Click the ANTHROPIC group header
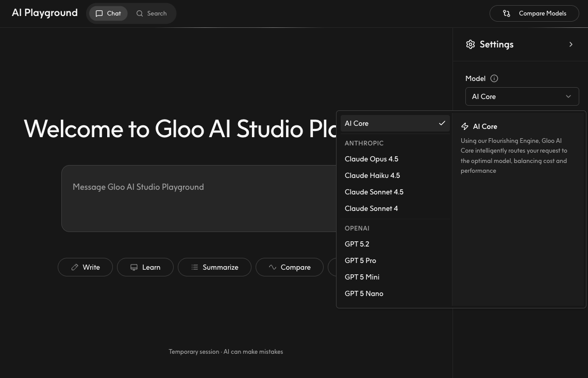 pyautogui.click(x=364, y=143)
